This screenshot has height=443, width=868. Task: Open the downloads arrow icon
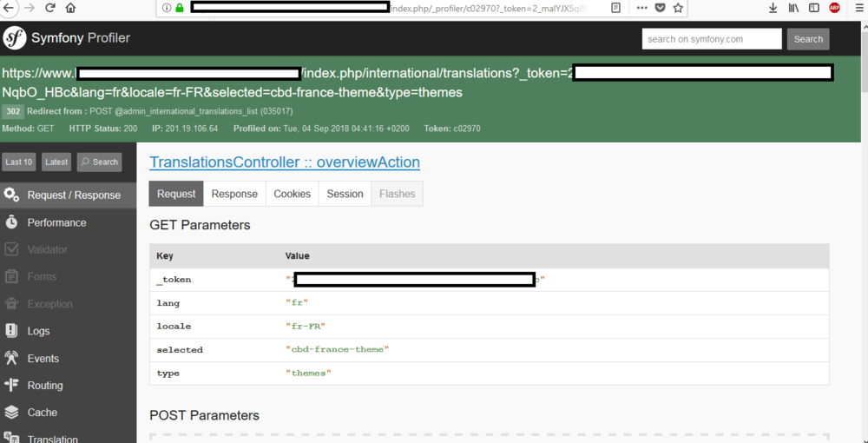[x=773, y=8]
